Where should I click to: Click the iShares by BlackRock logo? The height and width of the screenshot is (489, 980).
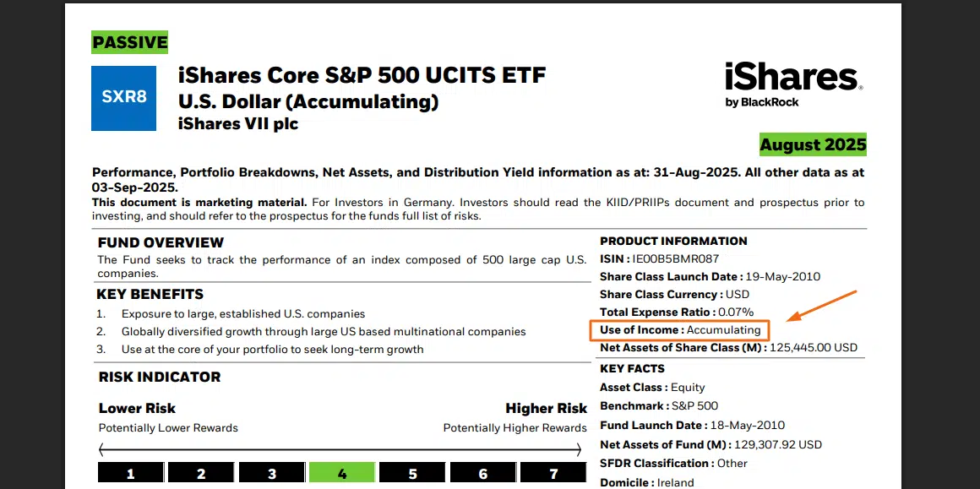792,84
